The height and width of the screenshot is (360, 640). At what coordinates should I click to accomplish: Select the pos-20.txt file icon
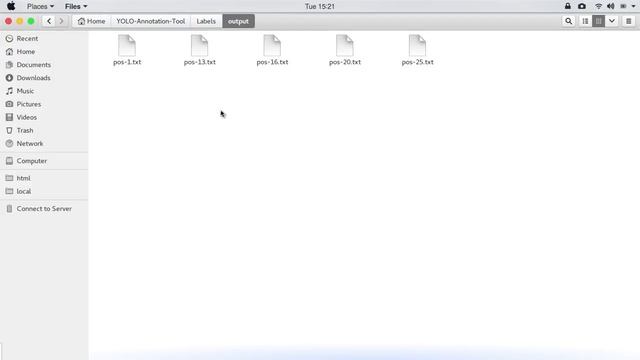pos(345,45)
